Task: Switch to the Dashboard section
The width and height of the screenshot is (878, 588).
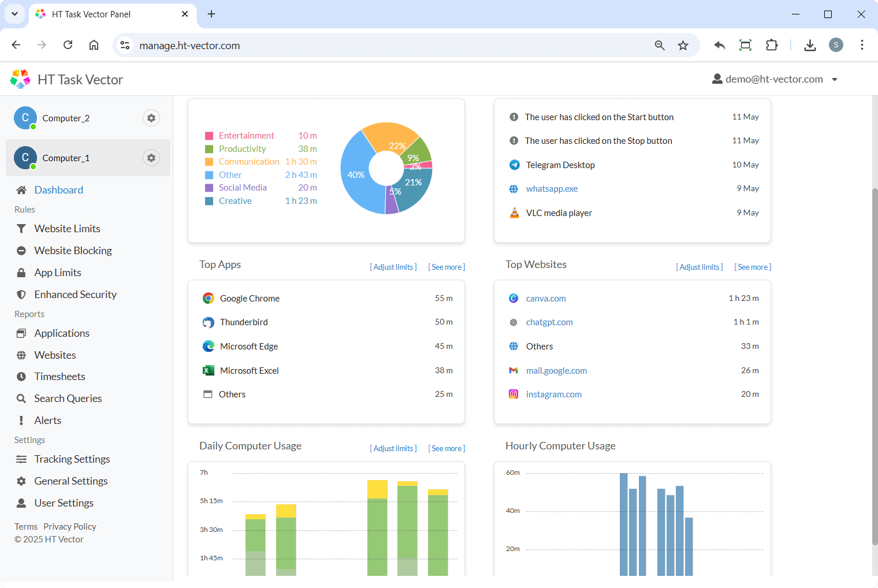Action: pos(58,189)
